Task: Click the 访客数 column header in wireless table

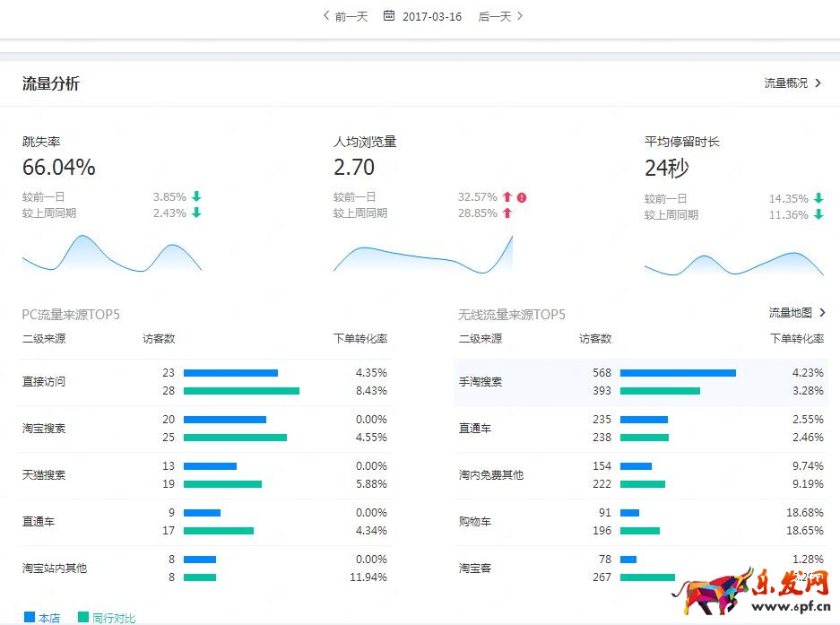Action: 595,339
